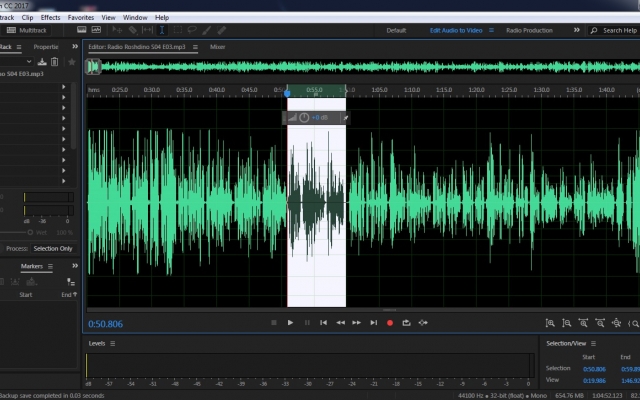Click the View start time value
The height and width of the screenshot is (400, 640).
pos(594,380)
